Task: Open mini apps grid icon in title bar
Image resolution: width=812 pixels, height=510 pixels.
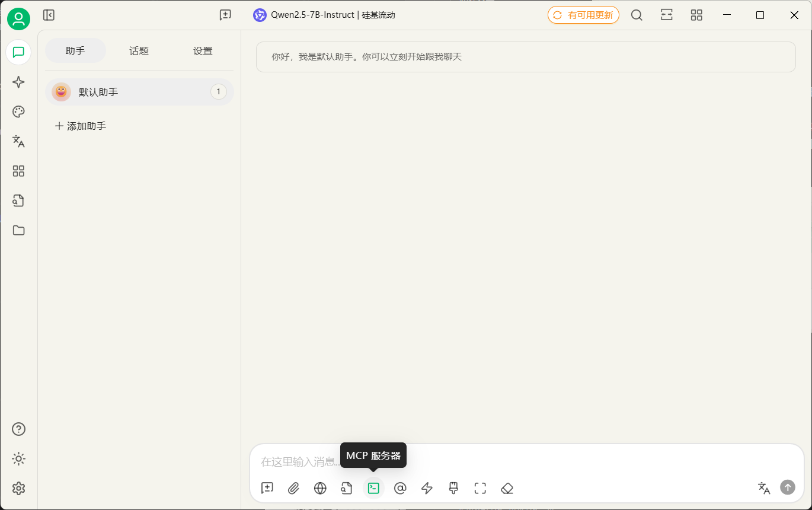Action: coord(696,15)
